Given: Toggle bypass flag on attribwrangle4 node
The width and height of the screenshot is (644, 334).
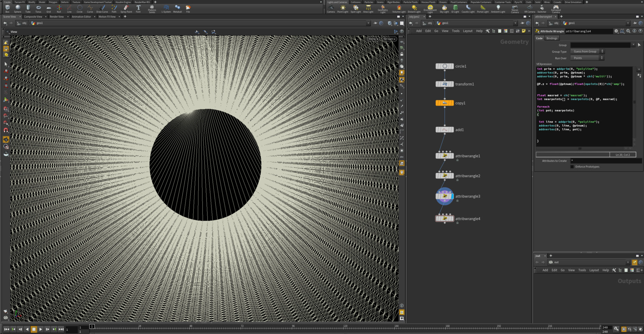Looking at the screenshot, I should (x=438, y=219).
